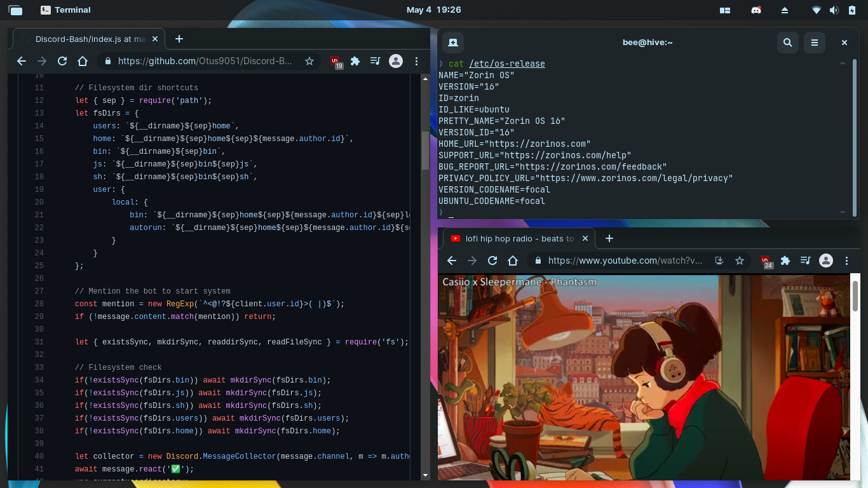868x488 pixels.
Task: Open media control icon in YouTube window
Action: click(x=806, y=261)
